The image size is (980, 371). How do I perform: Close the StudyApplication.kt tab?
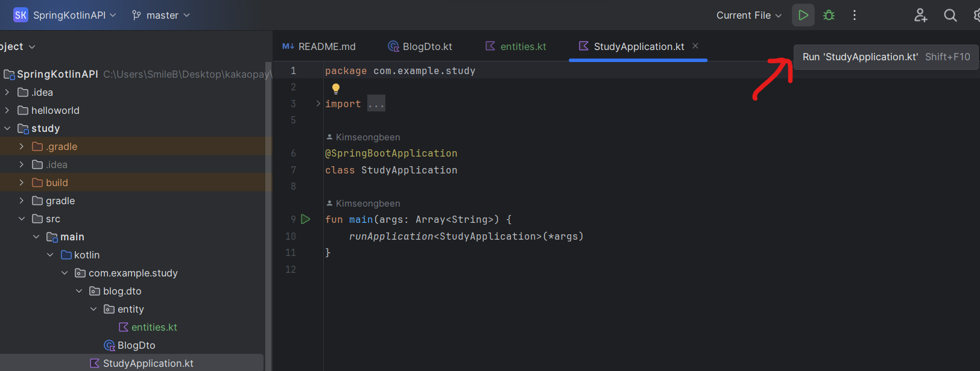coord(695,46)
